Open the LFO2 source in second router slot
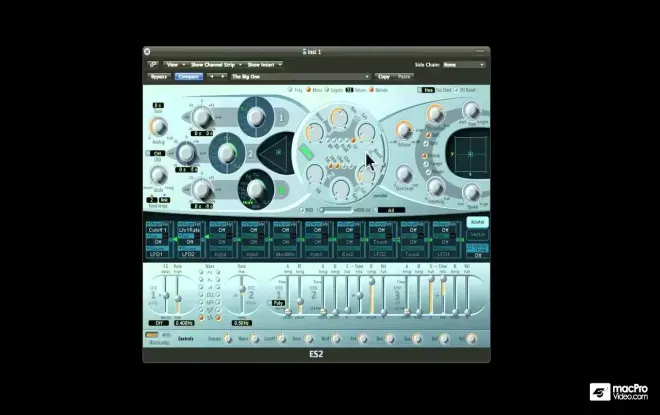Image resolution: width=660 pixels, height=415 pixels. tap(189, 254)
